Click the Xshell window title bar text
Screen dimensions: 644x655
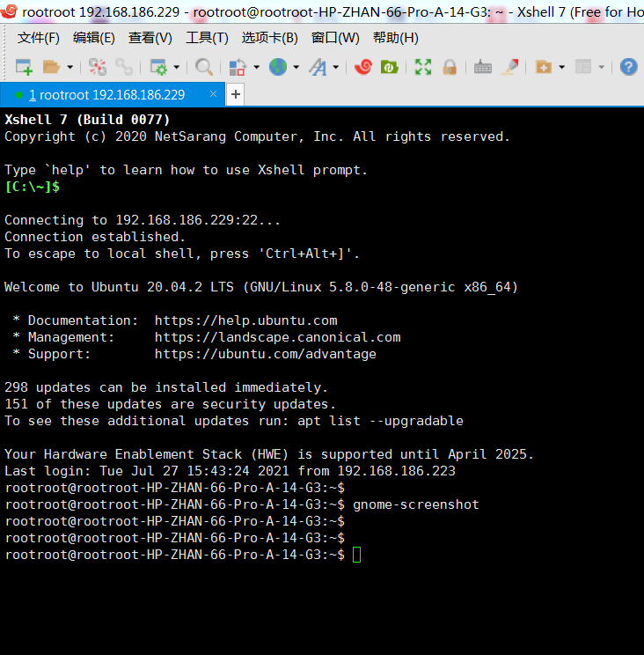pyautogui.click(x=333, y=12)
